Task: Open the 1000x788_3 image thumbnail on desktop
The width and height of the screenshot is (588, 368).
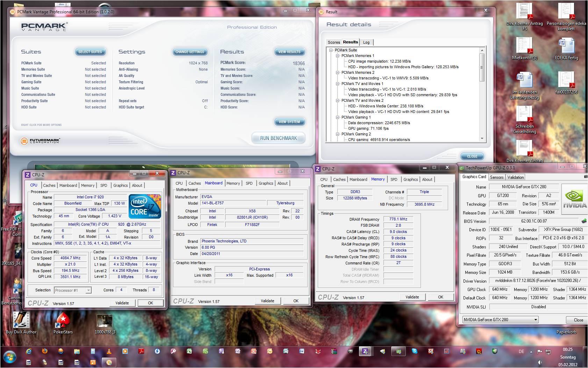Action: pos(105,324)
